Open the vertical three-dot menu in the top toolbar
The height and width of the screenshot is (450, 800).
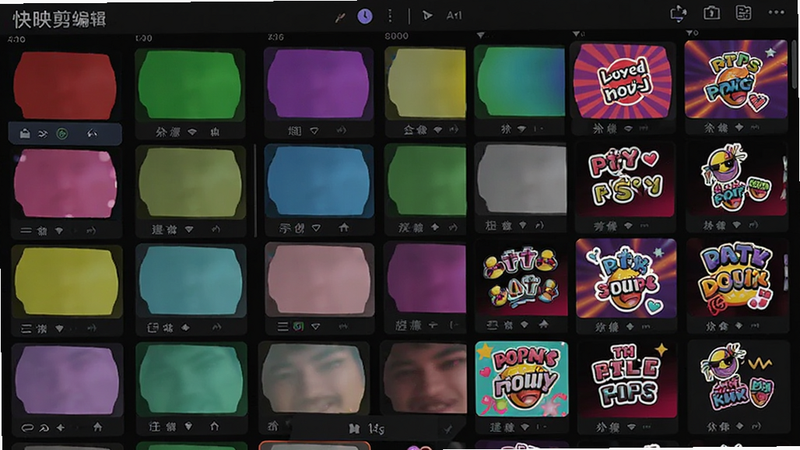390,16
